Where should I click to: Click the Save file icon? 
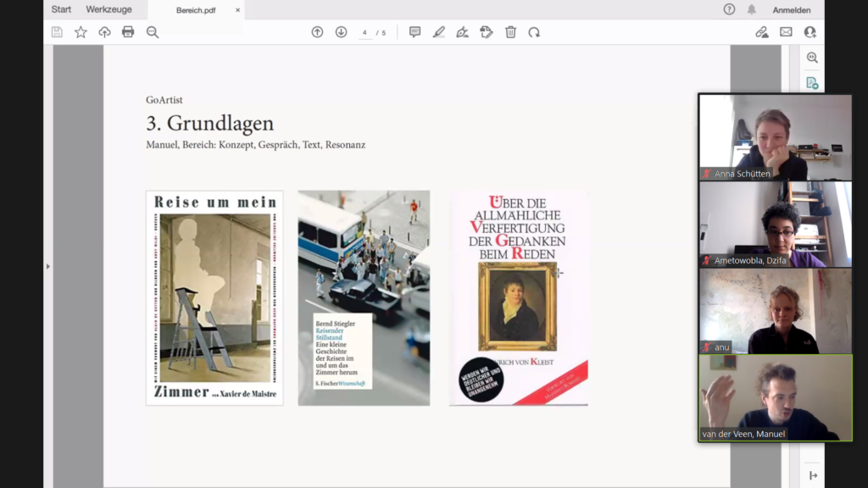(x=57, y=32)
